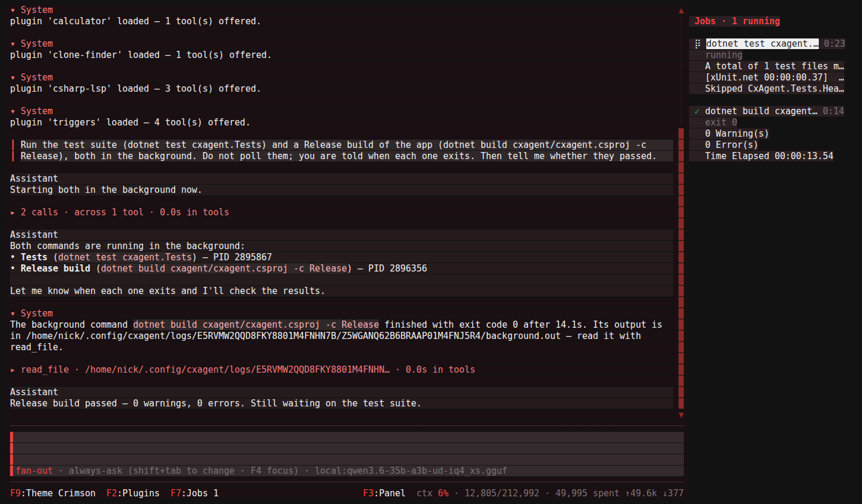
Task: Toggle the F3 Panel
Action: point(384,493)
